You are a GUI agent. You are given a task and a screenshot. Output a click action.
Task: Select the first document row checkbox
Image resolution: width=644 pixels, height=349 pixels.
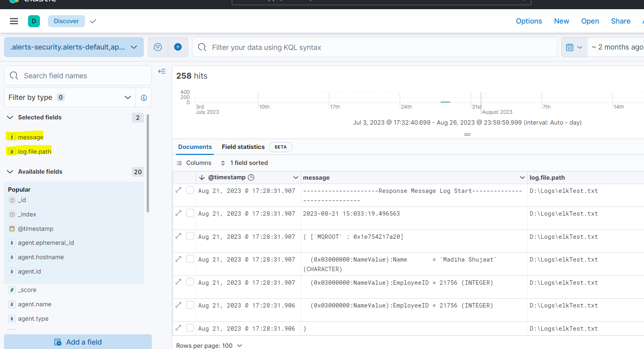[190, 190]
